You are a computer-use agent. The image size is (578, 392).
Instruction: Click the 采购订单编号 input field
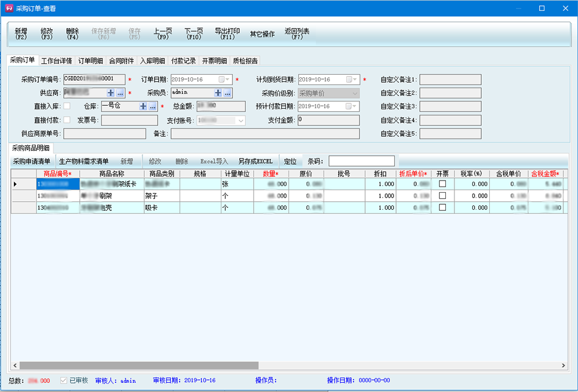tap(94, 79)
